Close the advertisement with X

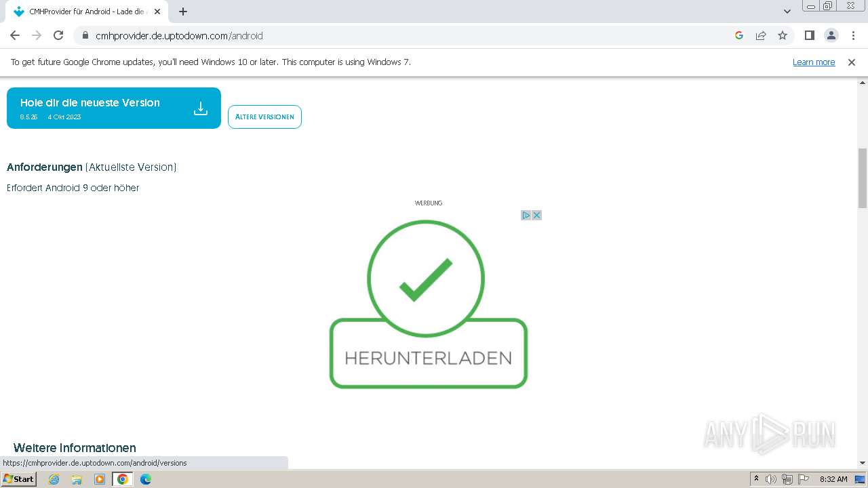pyautogui.click(x=536, y=215)
